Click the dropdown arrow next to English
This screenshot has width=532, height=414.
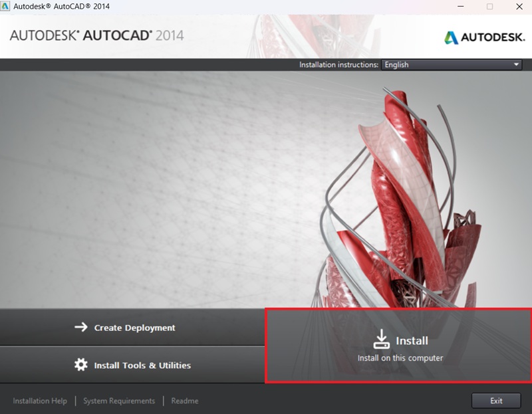tap(515, 64)
